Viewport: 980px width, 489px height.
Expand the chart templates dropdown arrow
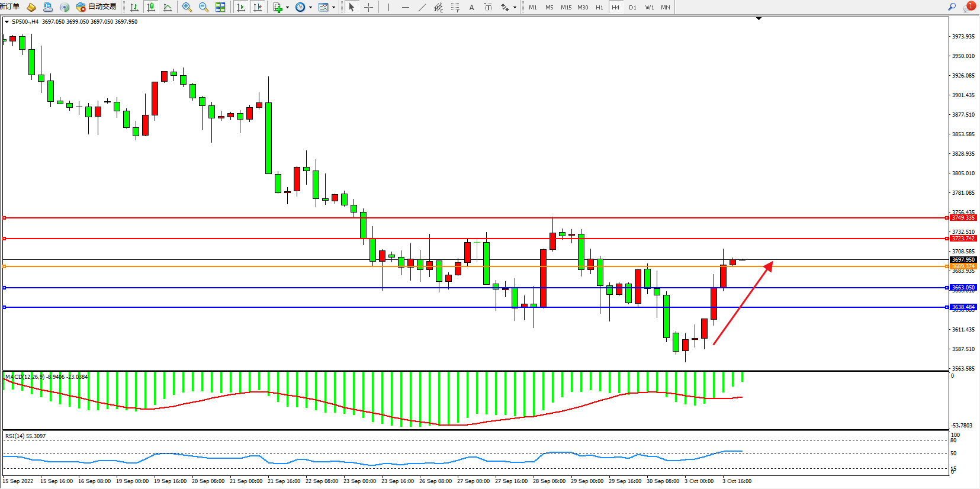(333, 8)
